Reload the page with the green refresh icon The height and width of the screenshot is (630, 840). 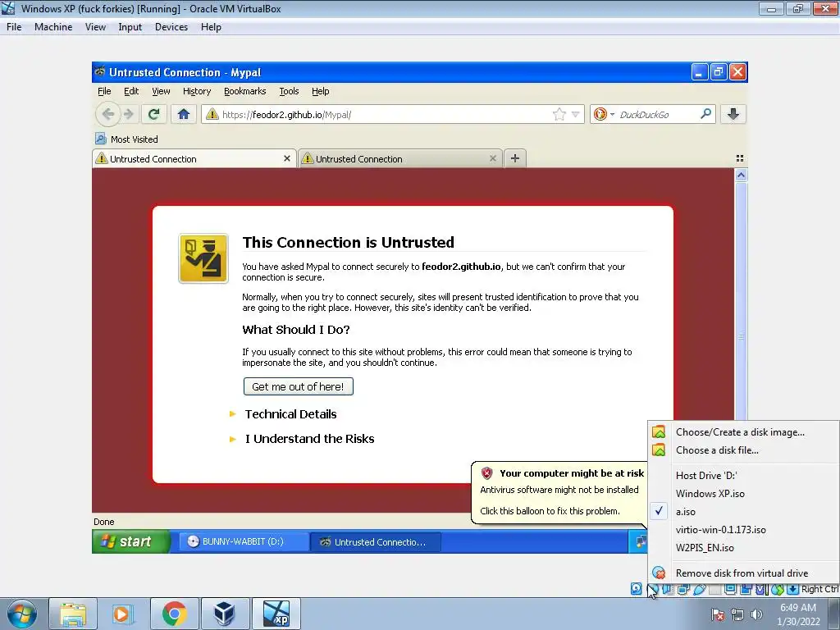click(x=154, y=114)
